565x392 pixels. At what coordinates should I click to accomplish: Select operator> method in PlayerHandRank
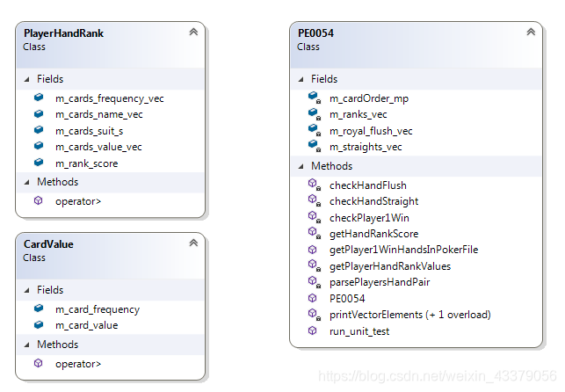coord(78,201)
